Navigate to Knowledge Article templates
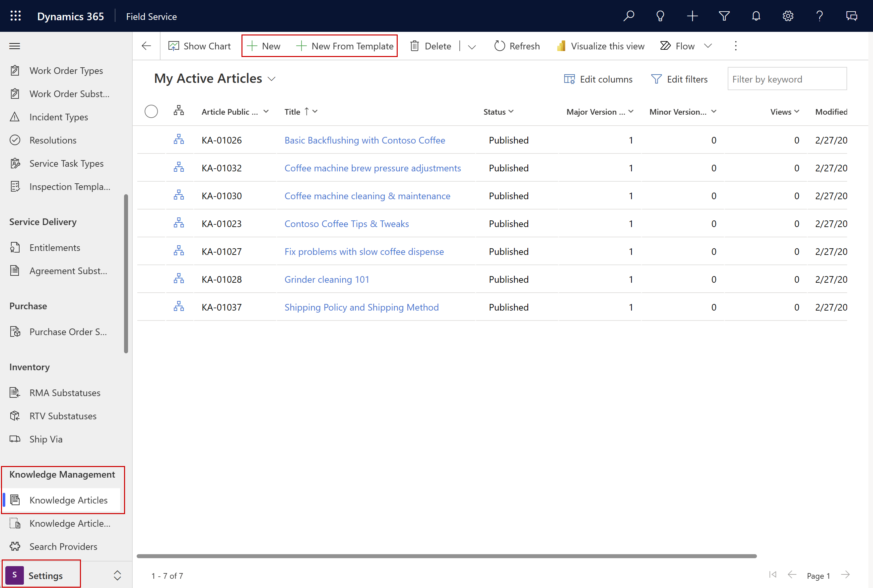The image size is (873, 588). [x=68, y=523]
